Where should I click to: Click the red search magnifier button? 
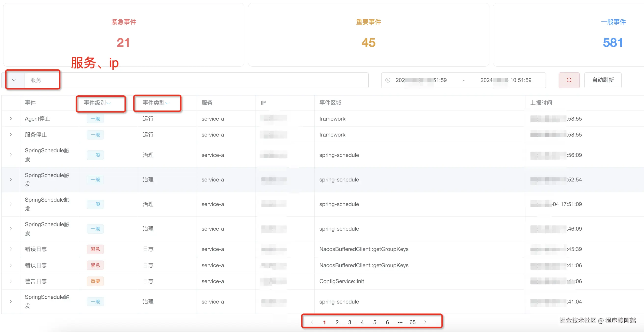[569, 80]
